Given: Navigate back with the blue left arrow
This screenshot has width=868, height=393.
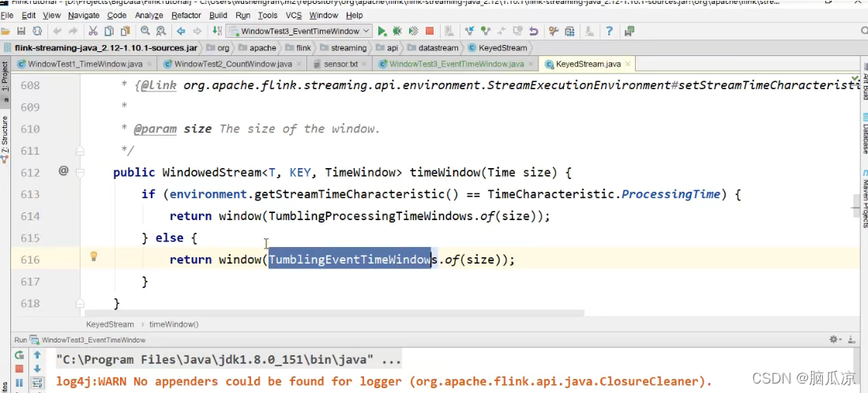Looking at the screenshot, I should [x=181, y=32].
